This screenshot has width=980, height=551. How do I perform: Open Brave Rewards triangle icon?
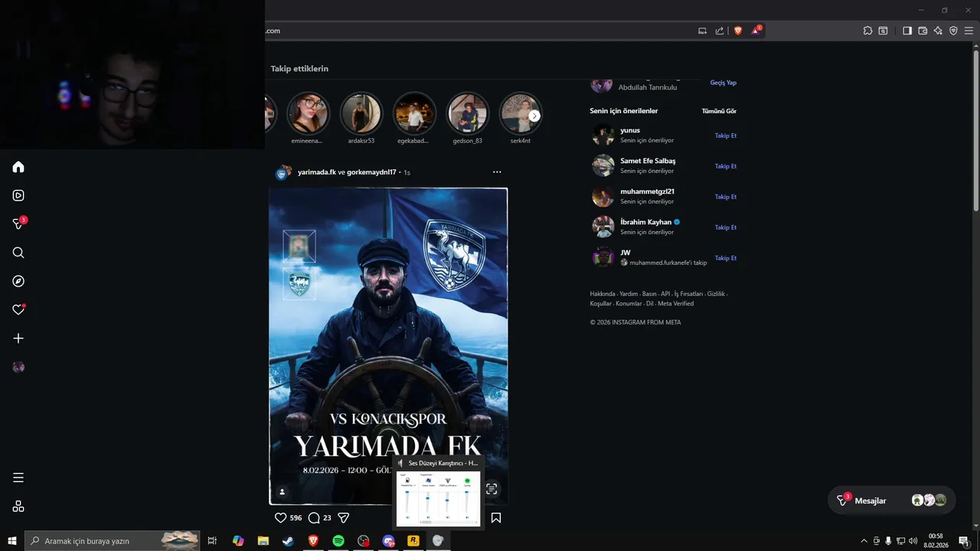(x=756, y=30)
